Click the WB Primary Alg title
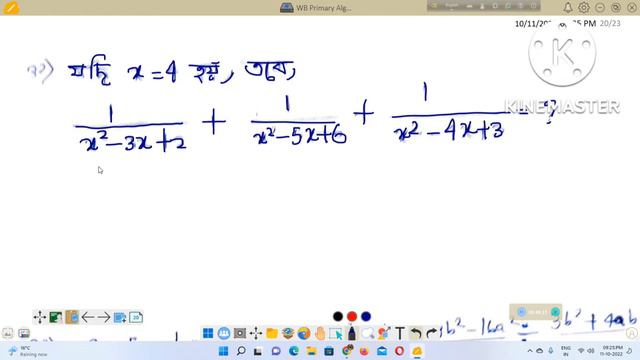The image size is (640, 360). (x=323, y=8)
